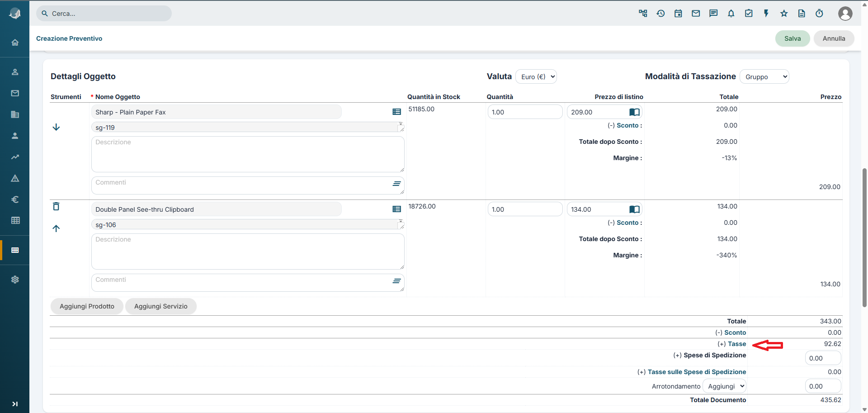The height and width of the screenshot is (413, 868).
Task: Open the first person icon in the sidebar
Action: click(15, 72)
